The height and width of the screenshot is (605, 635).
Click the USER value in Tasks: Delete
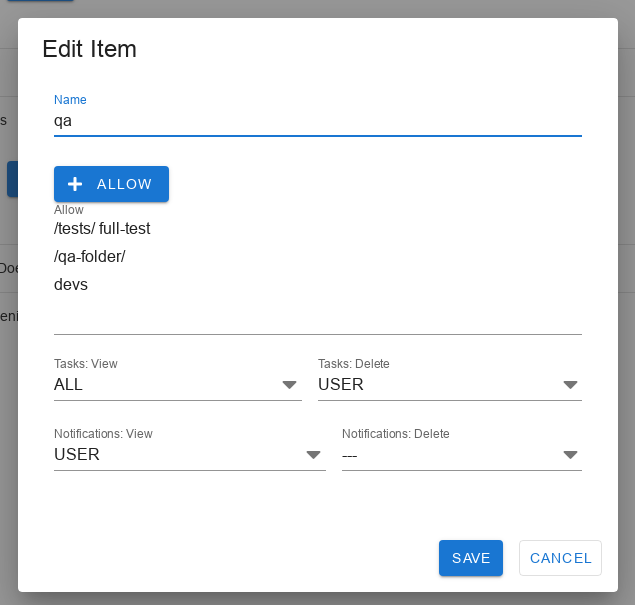point(341,385)
